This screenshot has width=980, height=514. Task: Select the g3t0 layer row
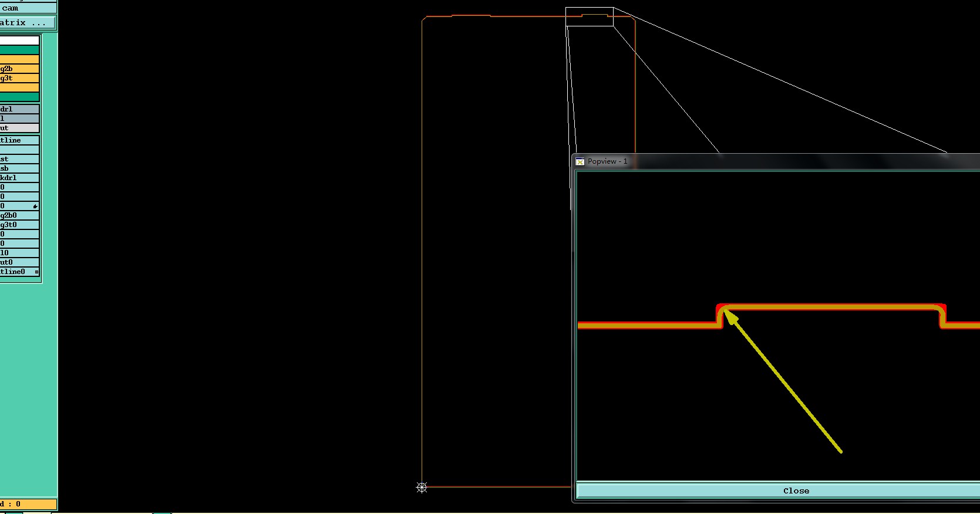tap(19, 225)
